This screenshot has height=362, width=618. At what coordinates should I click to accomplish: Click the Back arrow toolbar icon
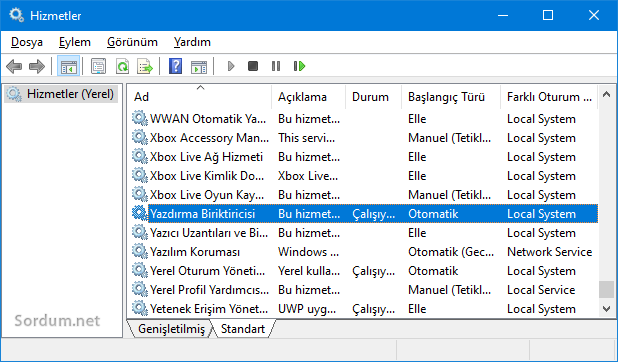(14, 66)
